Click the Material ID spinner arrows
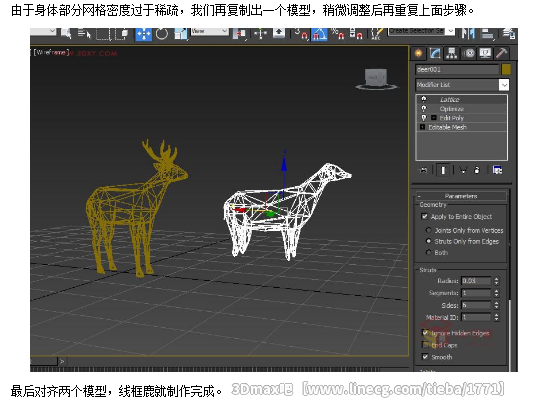The image size is (544, 408). click(496, 317)
